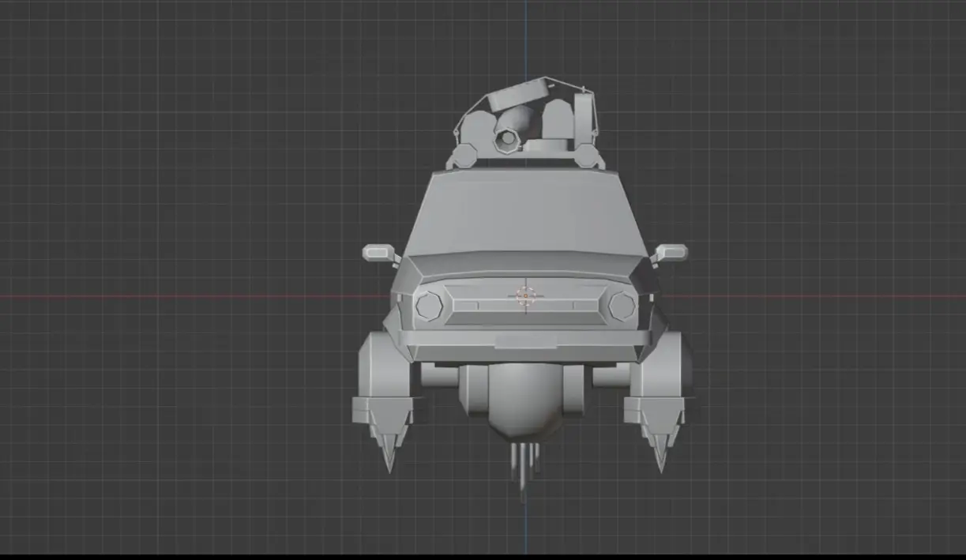
Task: Select the vehicle's windshield panel
Action: pyautogui.click(x=524, y=212)
